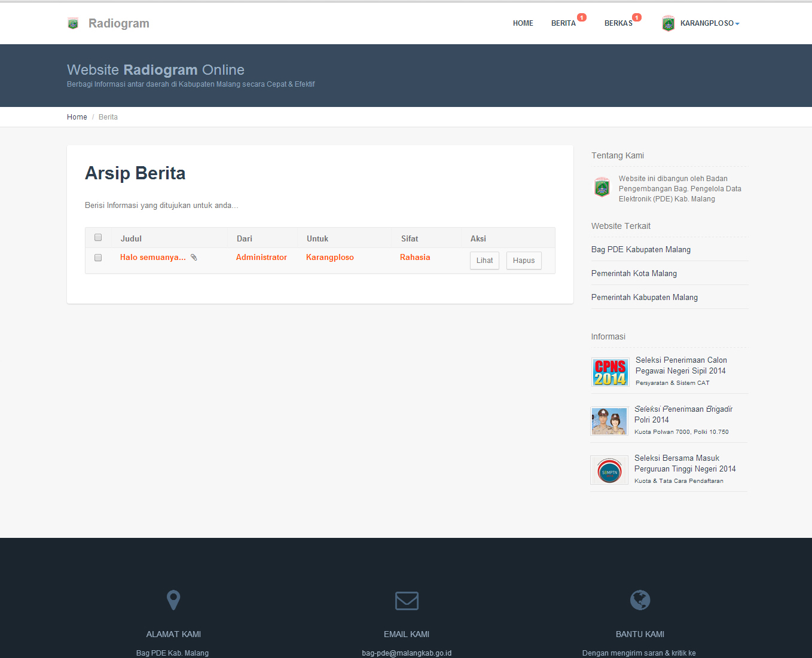Open the BERITA menu item
812x658 pixels.
563,23
